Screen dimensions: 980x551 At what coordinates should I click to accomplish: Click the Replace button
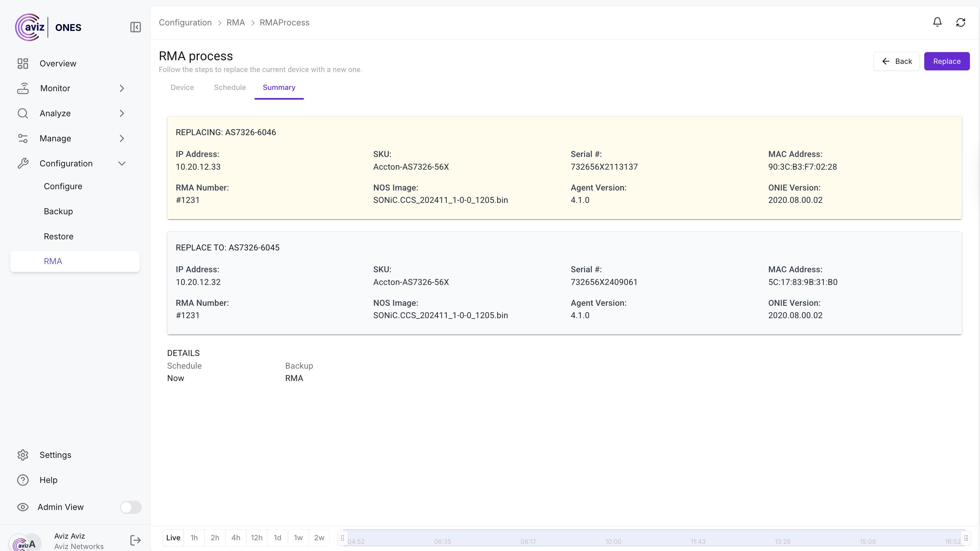[946, 61]
